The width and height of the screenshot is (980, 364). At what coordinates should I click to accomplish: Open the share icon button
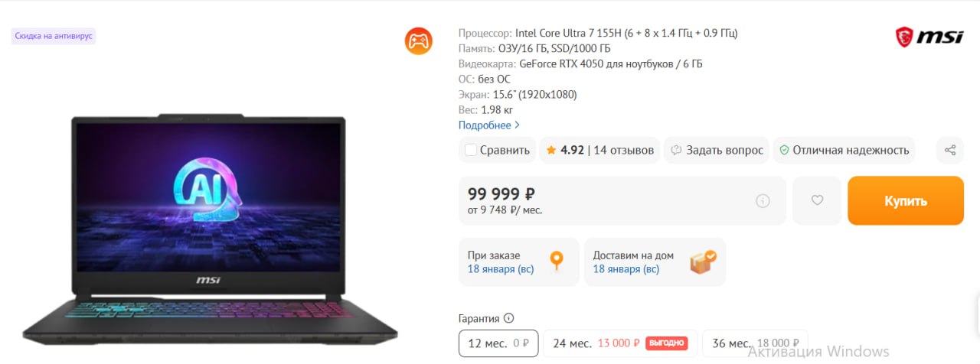click(x=950, y=150)
